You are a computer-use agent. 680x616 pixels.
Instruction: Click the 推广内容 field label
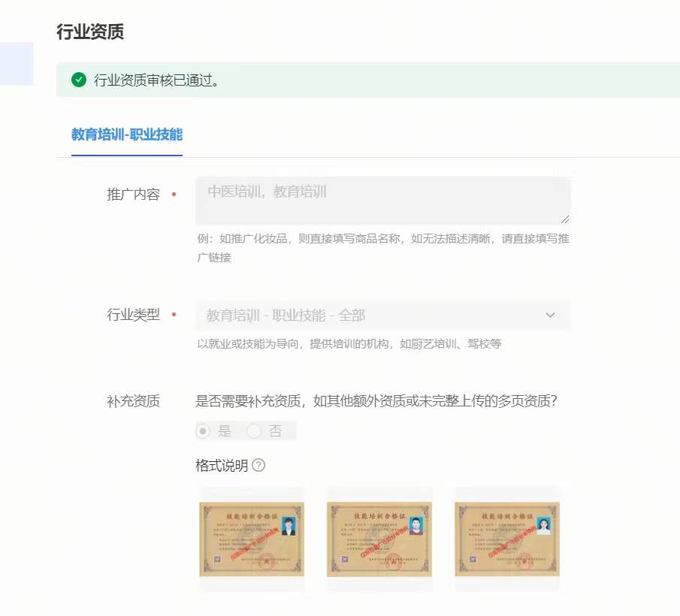[133, 195]
